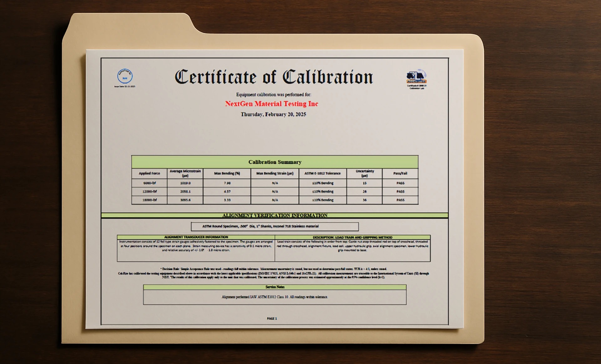Click the Alignment Verification Information banner

275,215
